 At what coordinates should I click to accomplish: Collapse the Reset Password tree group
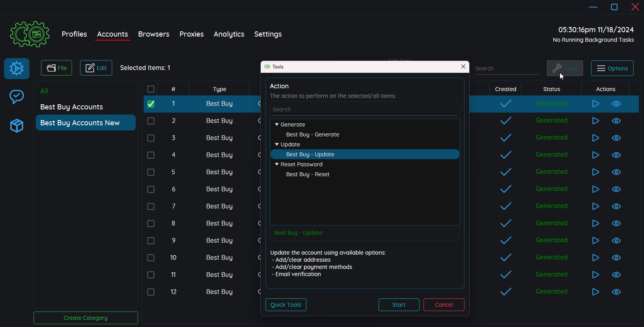coord(277,164)
